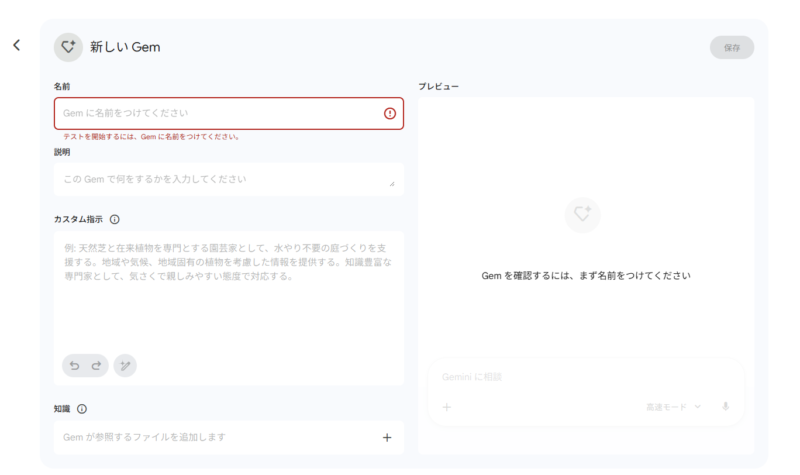
Task: Open the info icon next to 知識
Action: click(82, 408)
